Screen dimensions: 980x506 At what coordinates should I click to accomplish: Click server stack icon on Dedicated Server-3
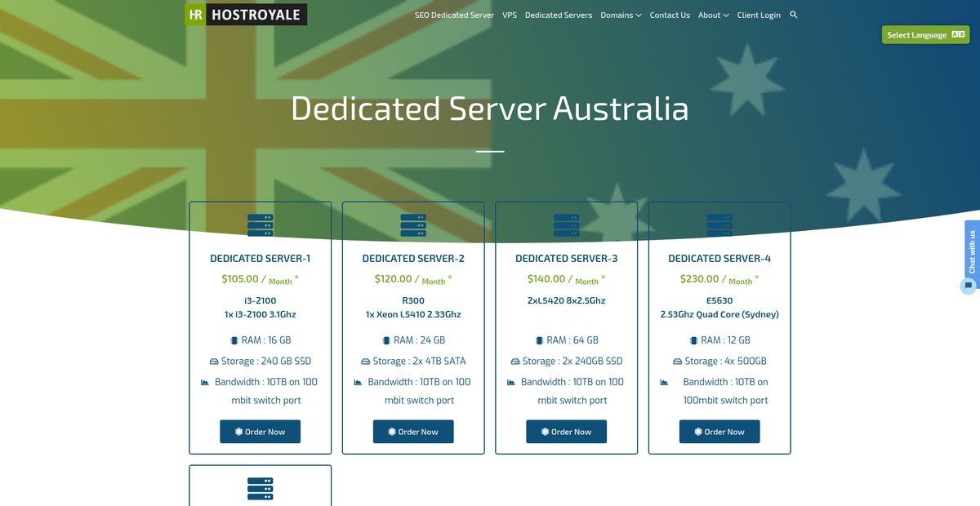[567, 225]
